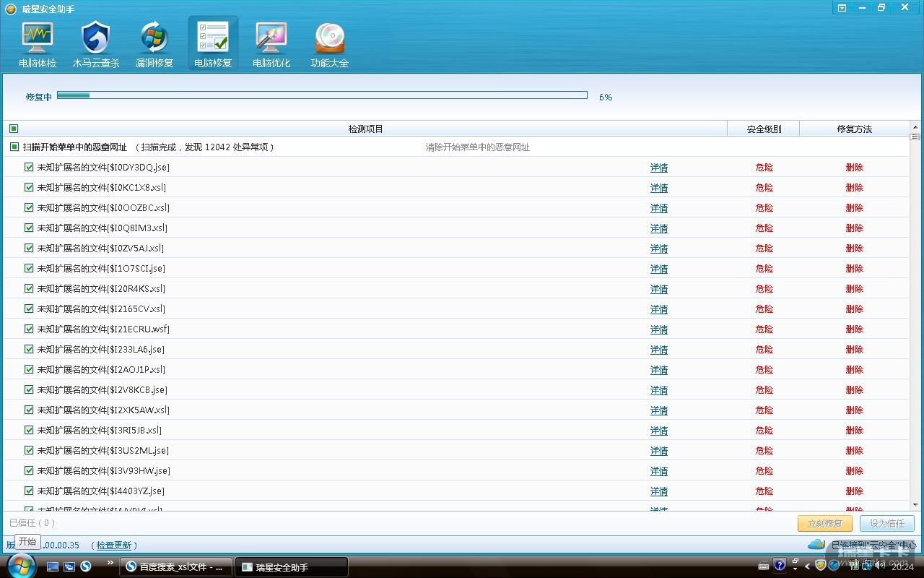924x578 pixels.
Task: Uncheck the $I0DY3DQ.jse file checkbox
Action: (x=29, y=167)
